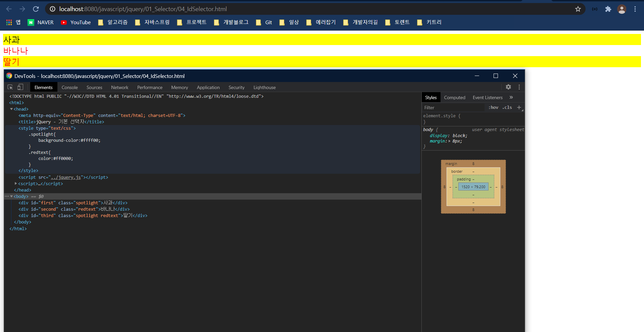
Task: Show more sidebar tabs with the chevron
Action: pos(511,97)
